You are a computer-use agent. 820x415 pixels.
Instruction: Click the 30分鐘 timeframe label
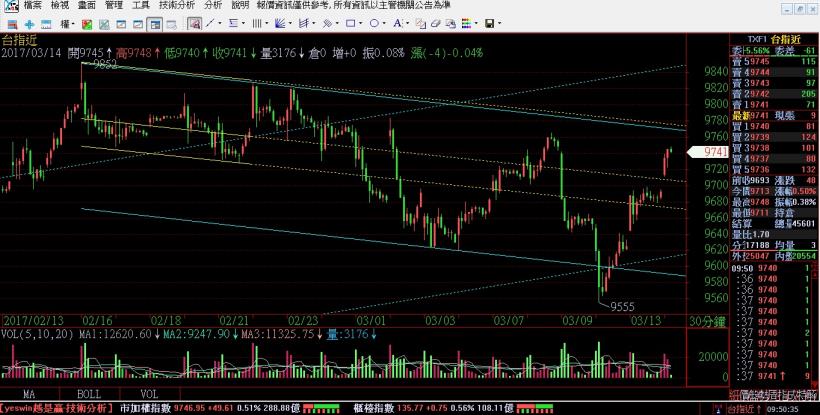(x=706, y=319)
